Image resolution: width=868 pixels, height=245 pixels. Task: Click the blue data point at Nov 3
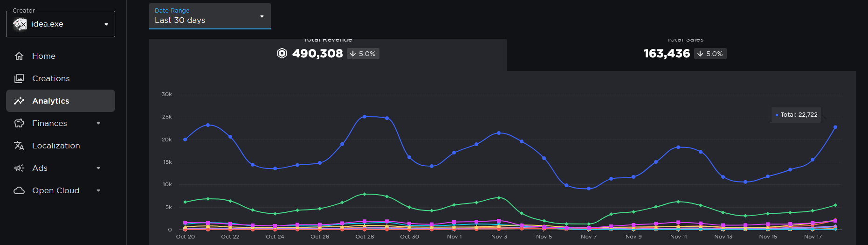[x=499, y=133]
